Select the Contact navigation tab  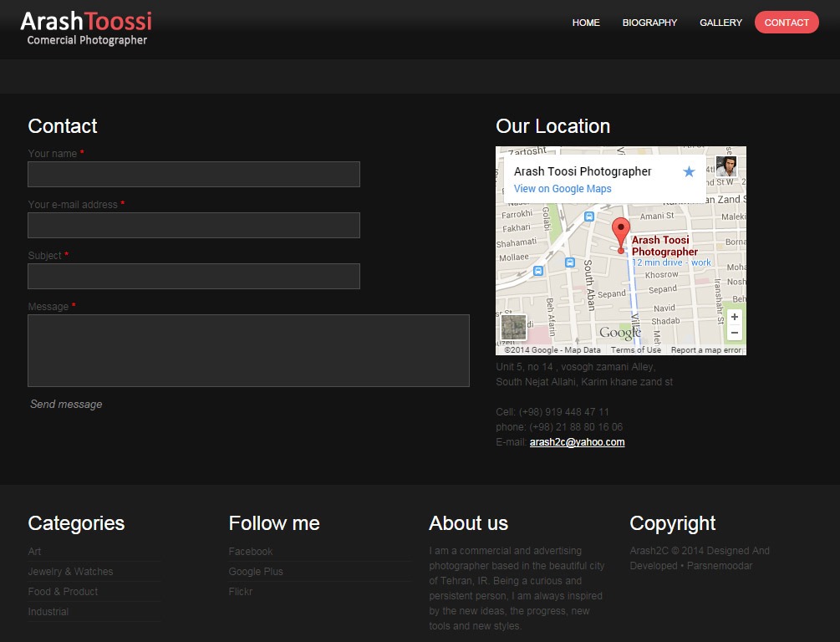tap(787, 23)
